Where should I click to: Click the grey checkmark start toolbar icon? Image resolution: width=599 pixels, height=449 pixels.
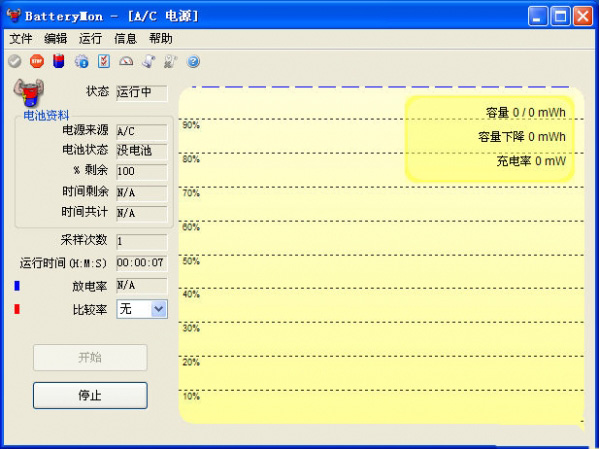click(x=15, y=61)
